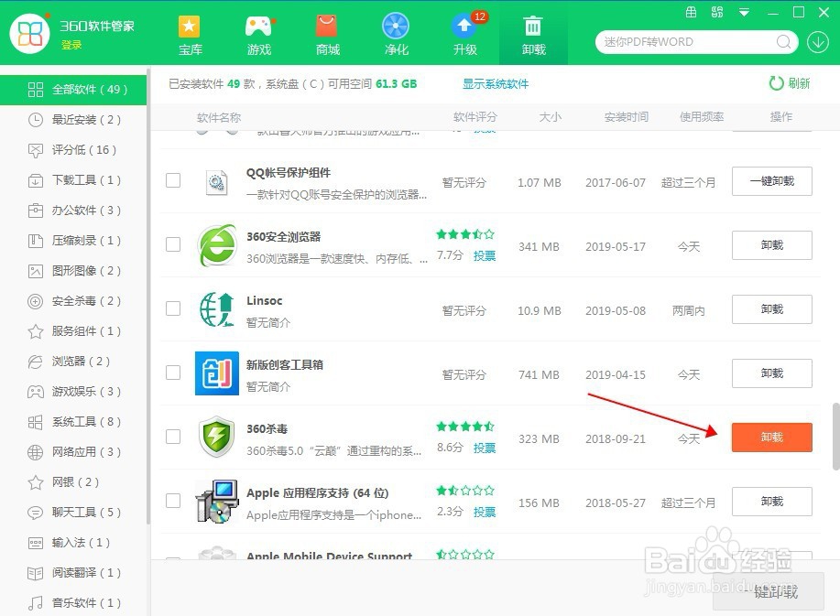Click 一键卸载 for QQ帐号保护组件
This screenshot has width=840, height=616.
pyautogui.click(x=771, y=181)
